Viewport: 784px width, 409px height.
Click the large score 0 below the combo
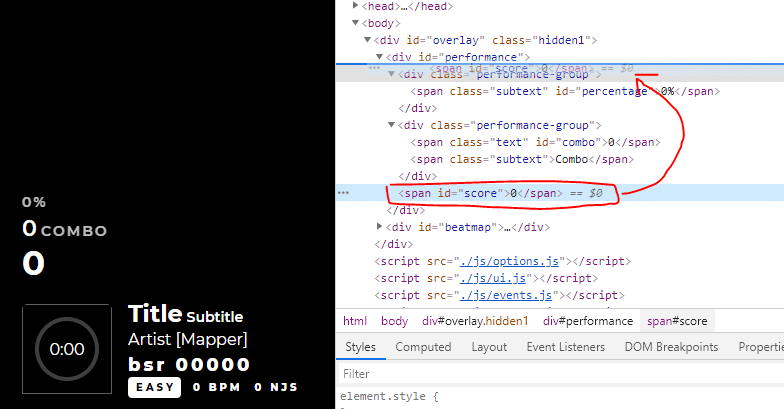click(x=34, y=263)
